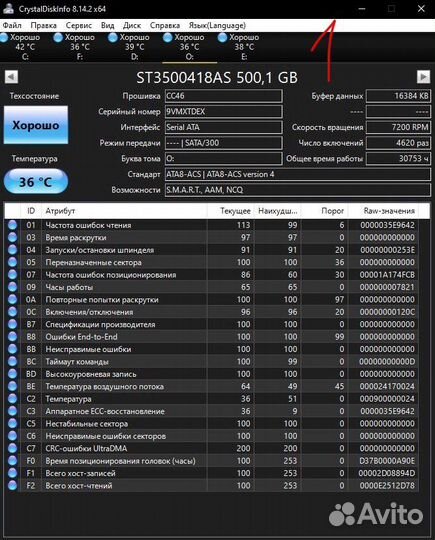The height and width of the screenshot is (540, 435).
Task: Select row Время раскрутки
Action: tap(212, 238)
